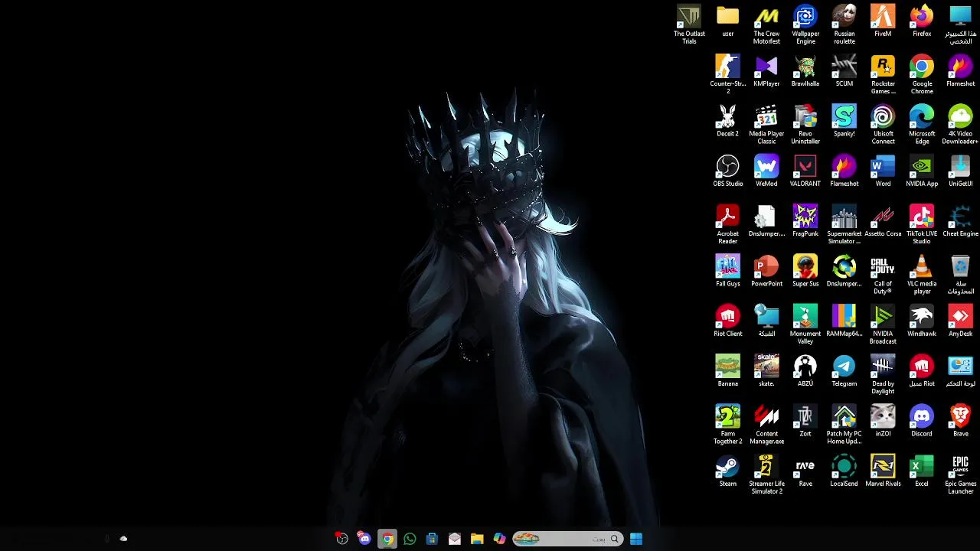Select the skate. desktop icon

[x=766, y=370]
